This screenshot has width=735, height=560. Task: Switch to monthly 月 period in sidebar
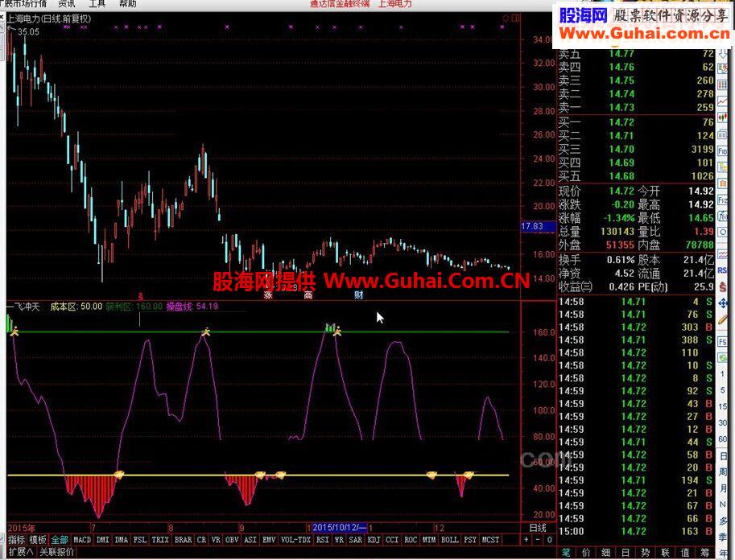[x=722, y=488]
